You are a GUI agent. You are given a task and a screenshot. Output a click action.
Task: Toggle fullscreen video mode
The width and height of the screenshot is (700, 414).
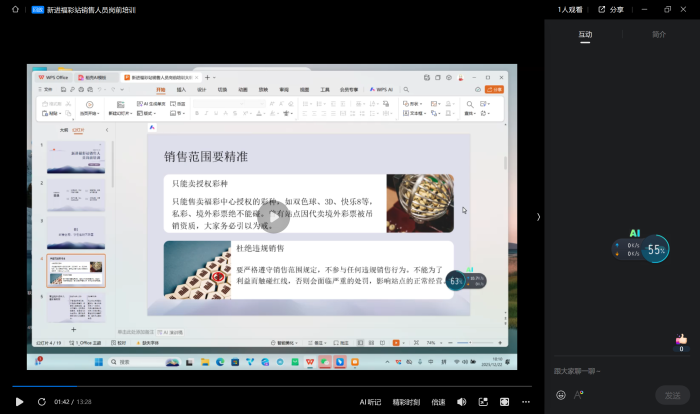tap(504, 402)
